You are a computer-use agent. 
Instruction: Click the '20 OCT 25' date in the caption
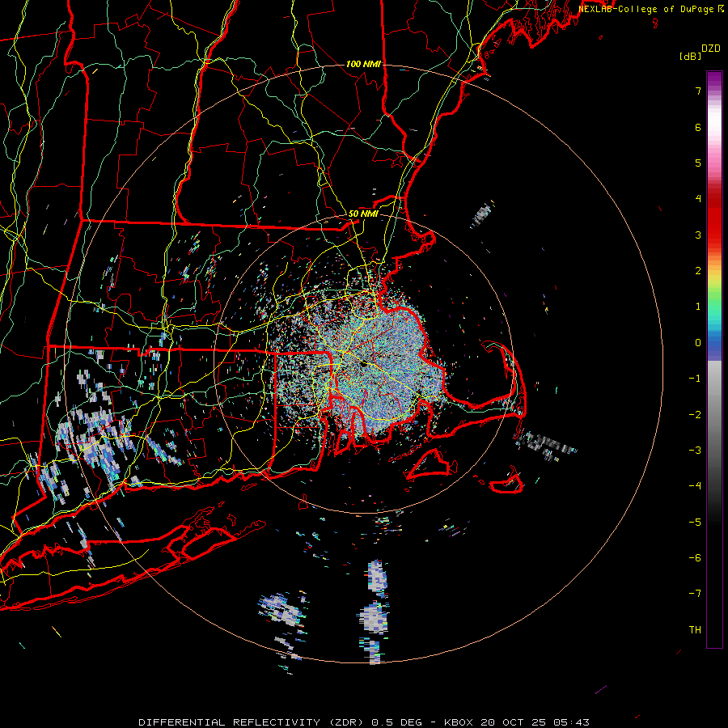coord(514,722)
